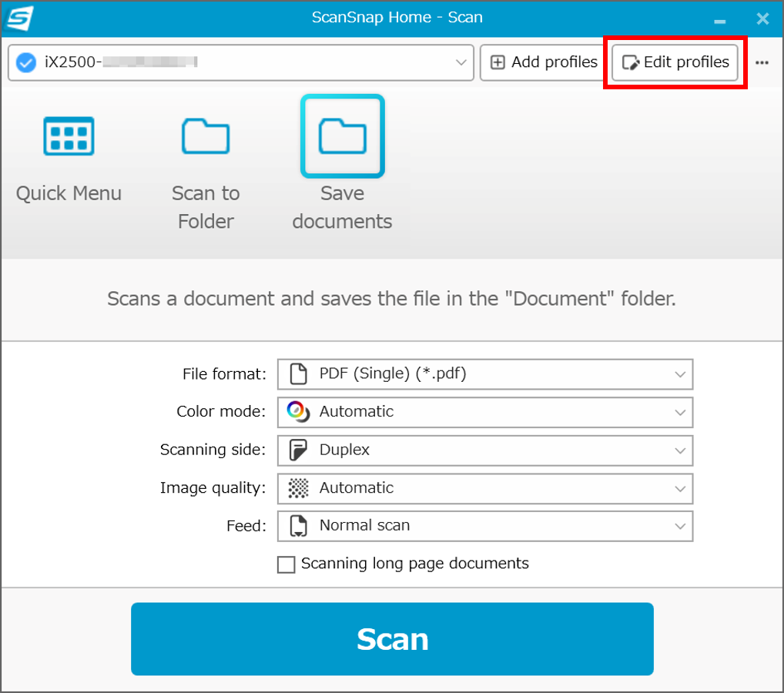The height and width of the screenshot is (693, 784).
Task: Click the ScanSnap logo in title bar
Action: 18,18
